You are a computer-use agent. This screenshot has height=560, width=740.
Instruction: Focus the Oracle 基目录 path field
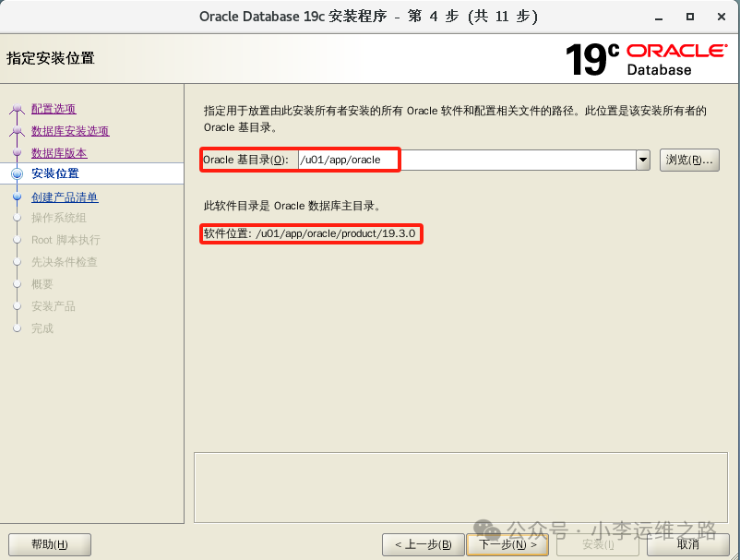click(x=467, y=160)
